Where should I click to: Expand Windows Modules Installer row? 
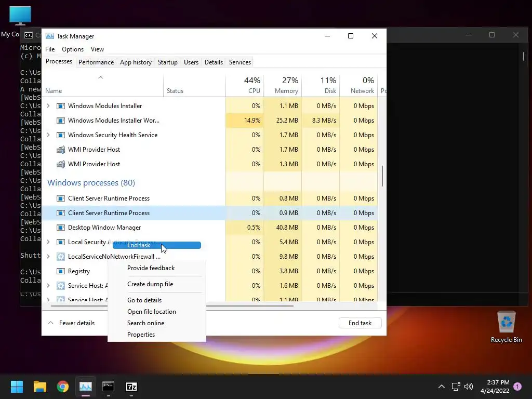tap(48, 106)
